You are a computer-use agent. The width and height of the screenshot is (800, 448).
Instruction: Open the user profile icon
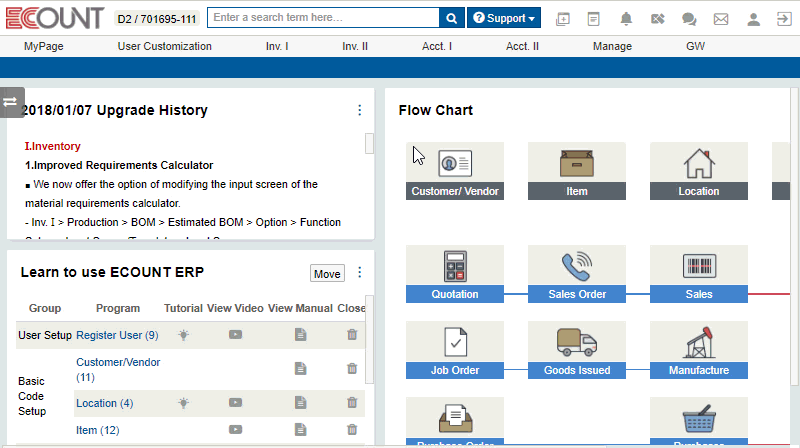753,19
